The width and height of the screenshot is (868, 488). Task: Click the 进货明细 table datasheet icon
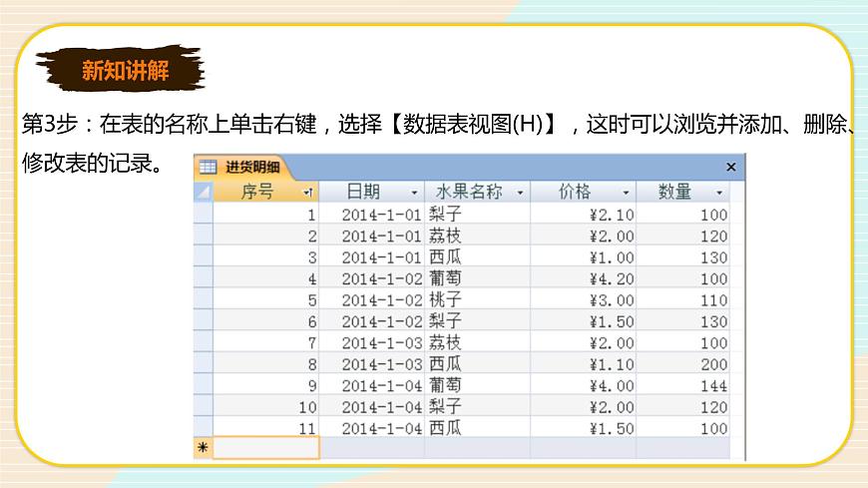[x=208, y=167]
